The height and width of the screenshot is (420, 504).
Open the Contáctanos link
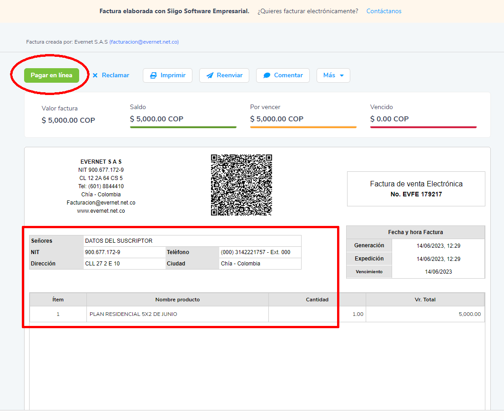(x=384, y=11)
